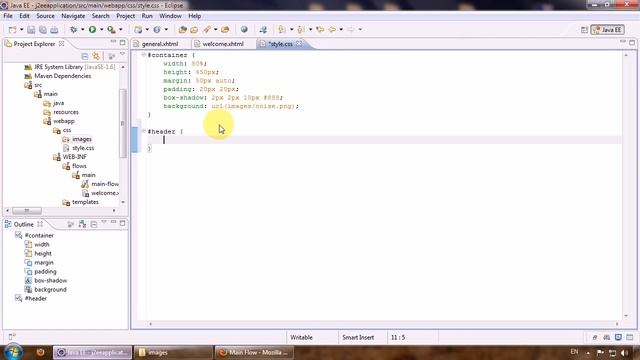Select box-shadow in the Outline
Screen dimensions: 640x360
[51, 280]
